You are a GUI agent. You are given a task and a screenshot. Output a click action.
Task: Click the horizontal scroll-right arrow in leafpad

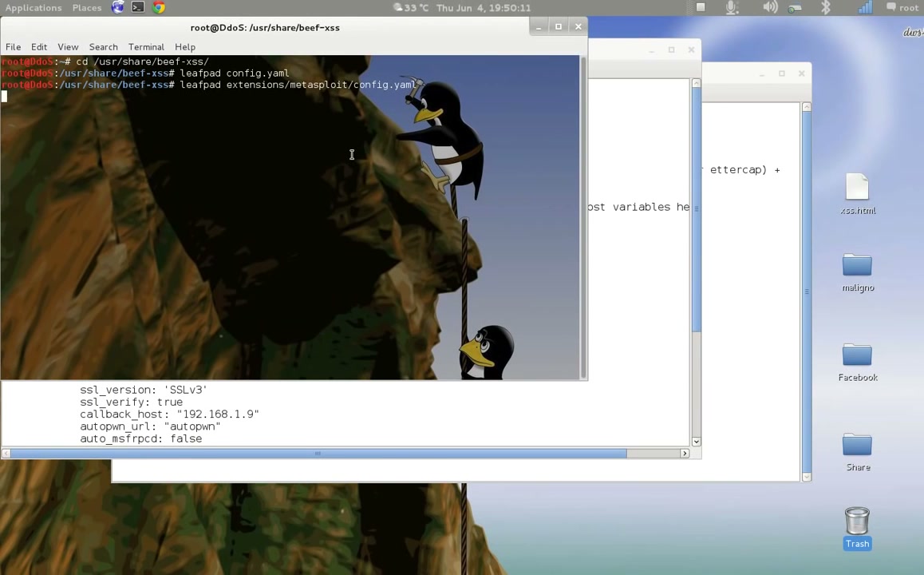tap(685, 453)
